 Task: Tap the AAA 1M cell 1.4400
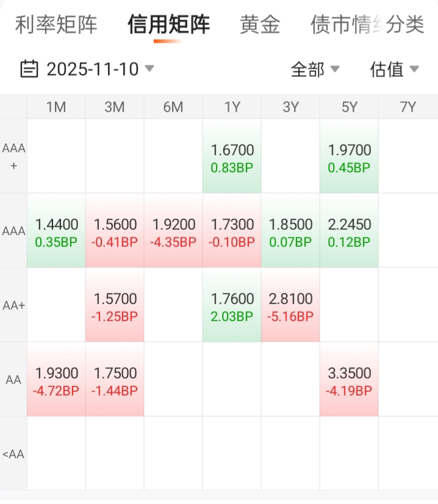point(56,232)
